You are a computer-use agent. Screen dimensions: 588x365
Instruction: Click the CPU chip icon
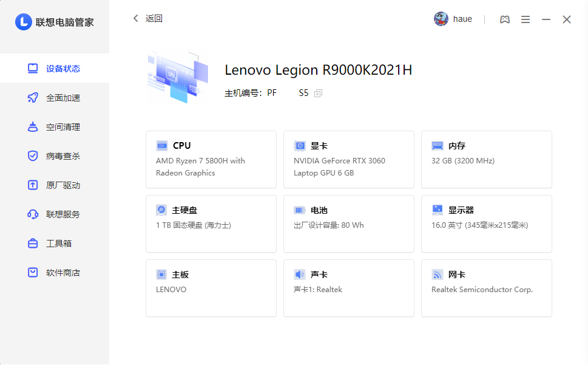pyautogui.click(x=162, y=146)
